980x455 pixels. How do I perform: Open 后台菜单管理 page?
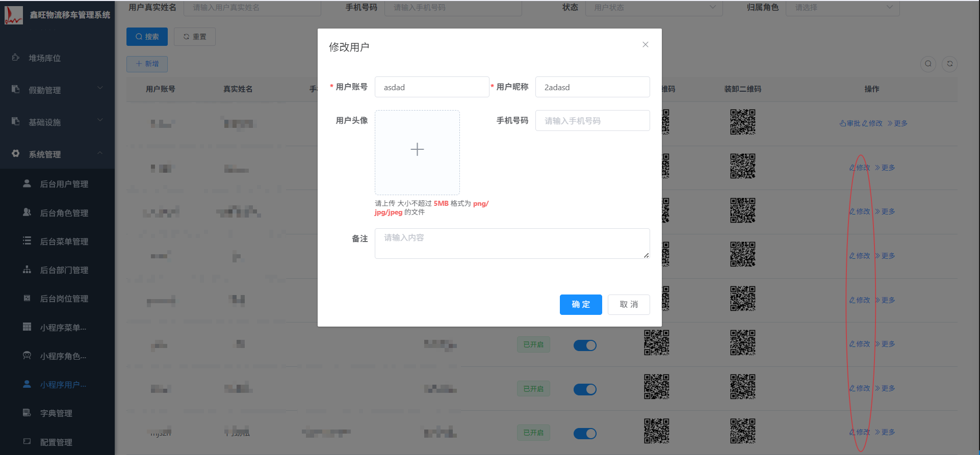coord(57,242)
